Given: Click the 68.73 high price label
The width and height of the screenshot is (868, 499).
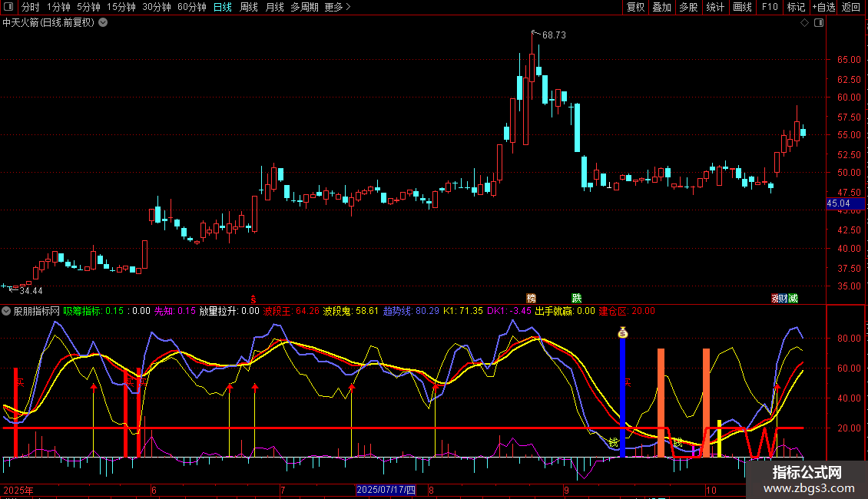Looking at the screenshot, I should click(554, 35).
